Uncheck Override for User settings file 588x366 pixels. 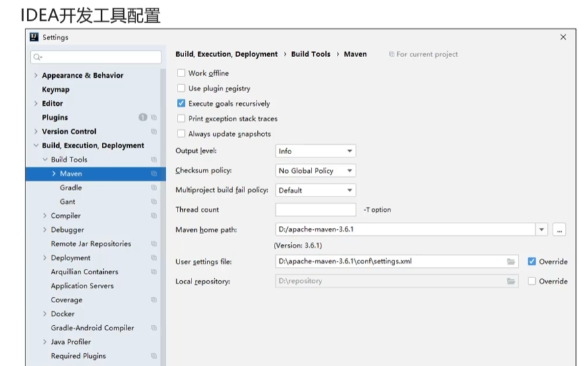(x=532, y=261)
